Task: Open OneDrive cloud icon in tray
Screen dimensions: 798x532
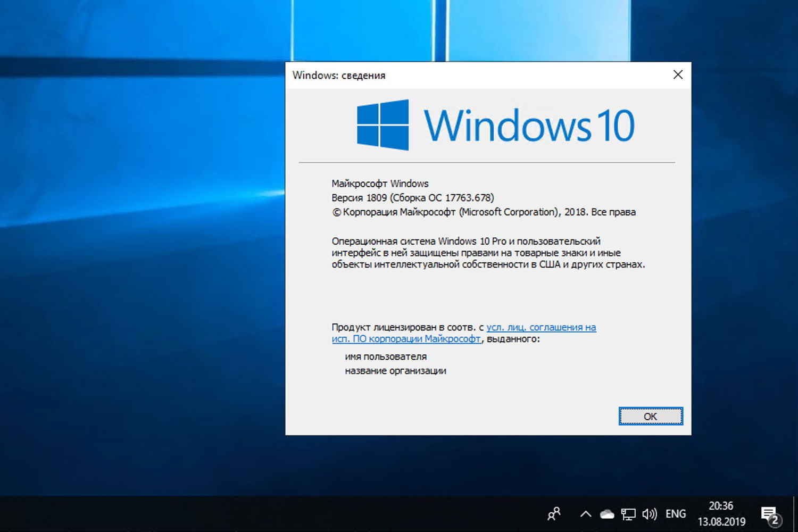Action: coord(606,514)
